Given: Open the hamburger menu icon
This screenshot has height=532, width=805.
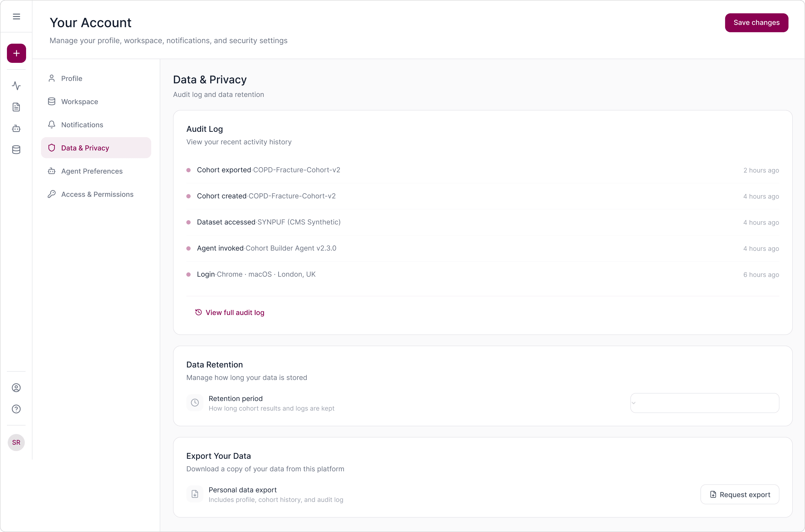Looking at the screenshot, I should 16,16.
